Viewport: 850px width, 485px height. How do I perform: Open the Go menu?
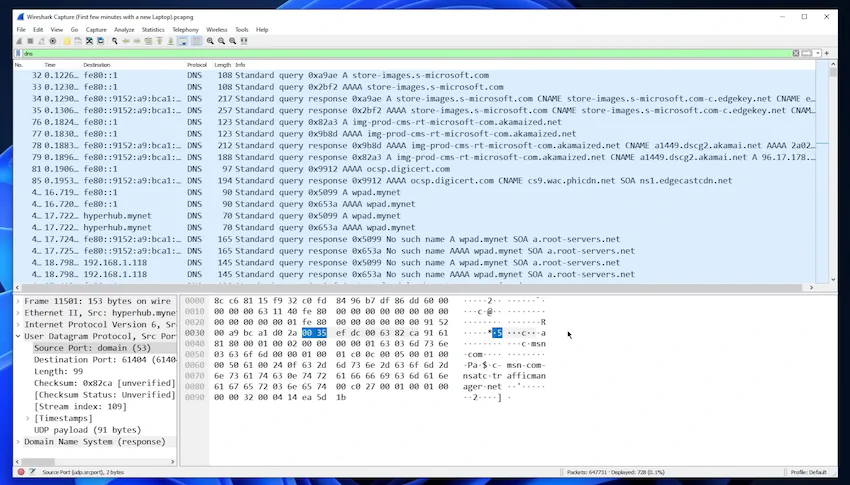(x=74, y=30)
